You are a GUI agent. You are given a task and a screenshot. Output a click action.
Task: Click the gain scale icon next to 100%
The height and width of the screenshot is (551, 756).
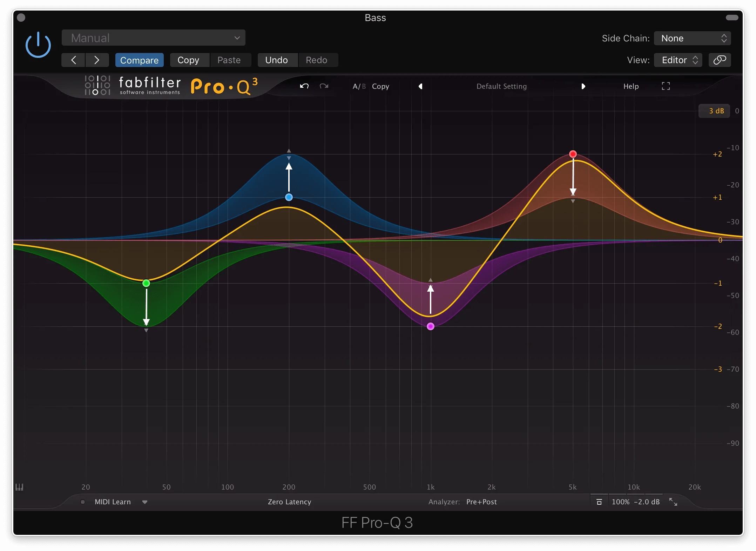point(599,502)
